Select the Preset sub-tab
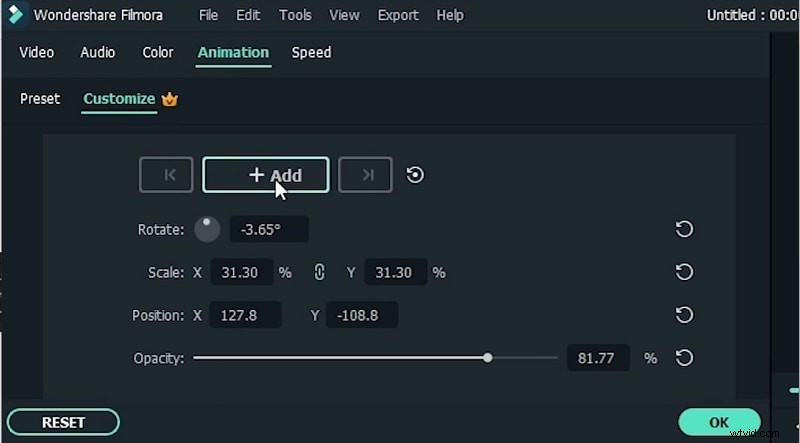Image resolution: width=800 pixels, height=443 pixels. [x=40, y=99]
